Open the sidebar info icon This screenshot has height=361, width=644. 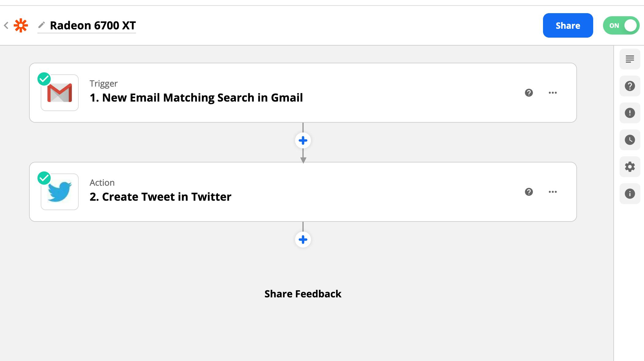coord(630,194)
